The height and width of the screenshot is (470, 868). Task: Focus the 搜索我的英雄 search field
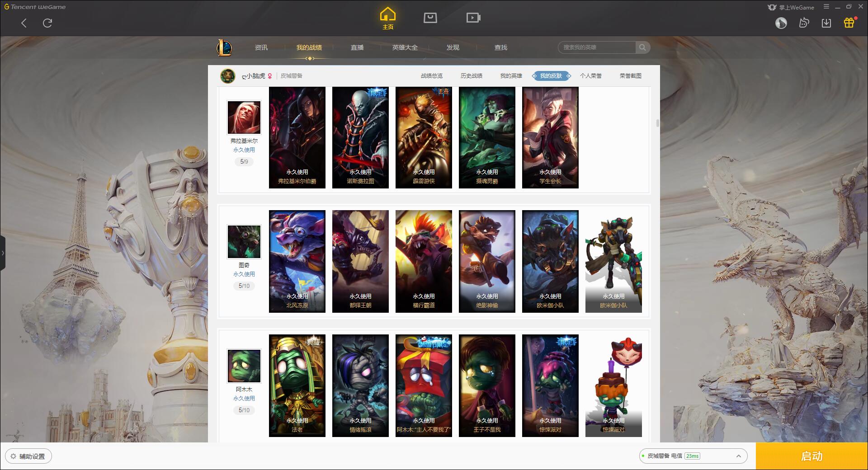tap(597, 47)
